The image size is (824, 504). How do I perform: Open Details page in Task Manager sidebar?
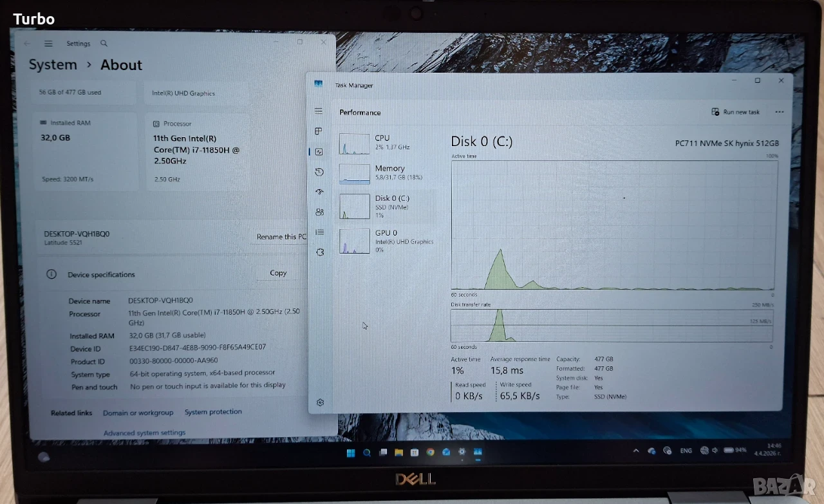[x=320, y=232]
